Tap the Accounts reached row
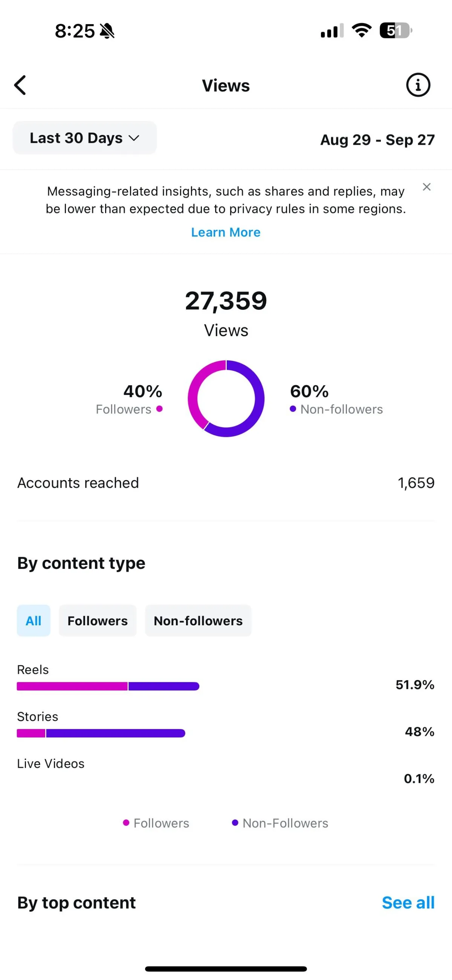 [x=226, y=483]
